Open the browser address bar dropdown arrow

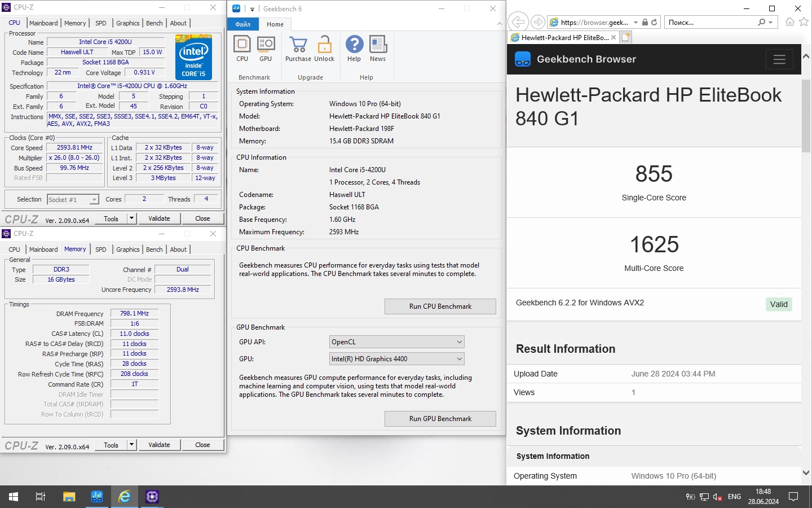(636, 23)
